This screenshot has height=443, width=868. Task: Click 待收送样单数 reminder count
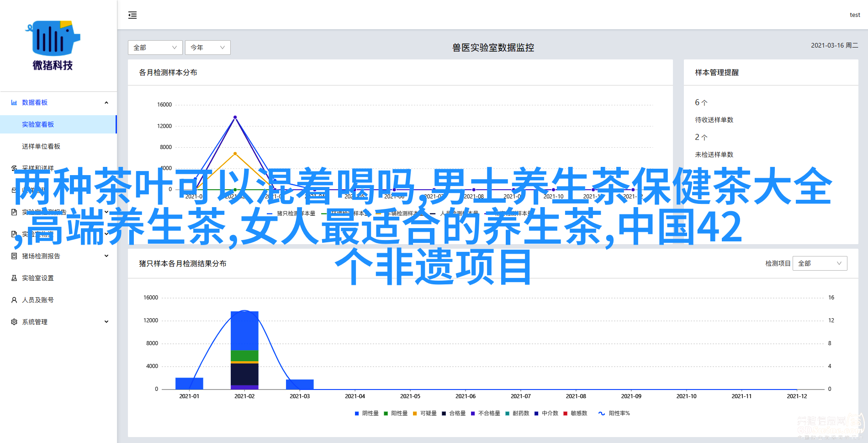(701, 102)
